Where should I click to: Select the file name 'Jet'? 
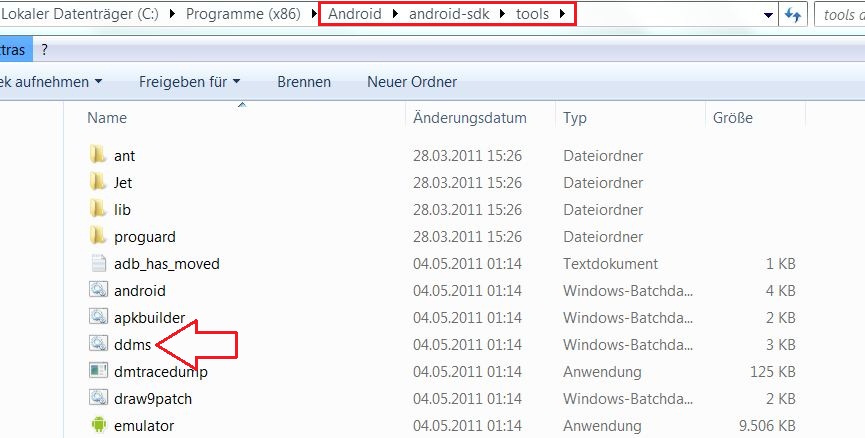123,183
